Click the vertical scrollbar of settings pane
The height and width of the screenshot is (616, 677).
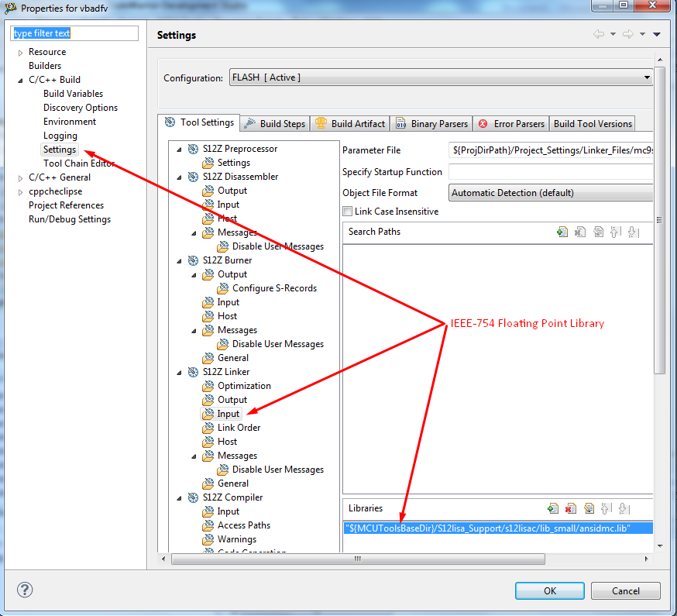click(659, 219)
